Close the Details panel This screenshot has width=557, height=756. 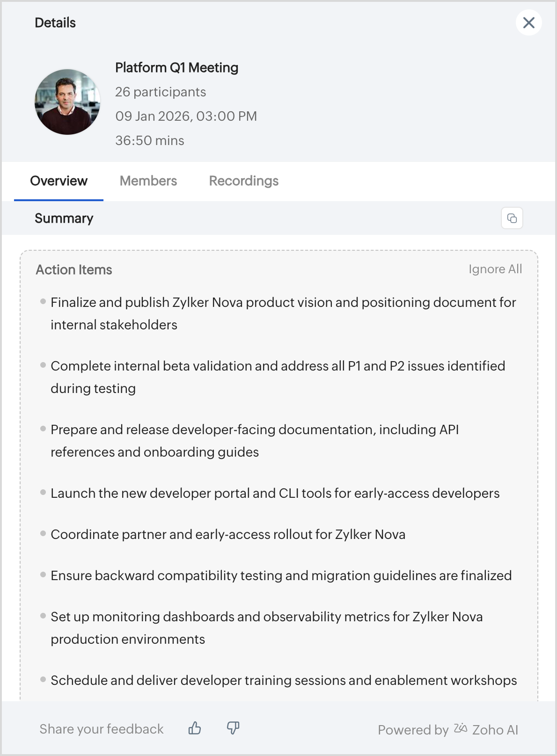point(528,22)
